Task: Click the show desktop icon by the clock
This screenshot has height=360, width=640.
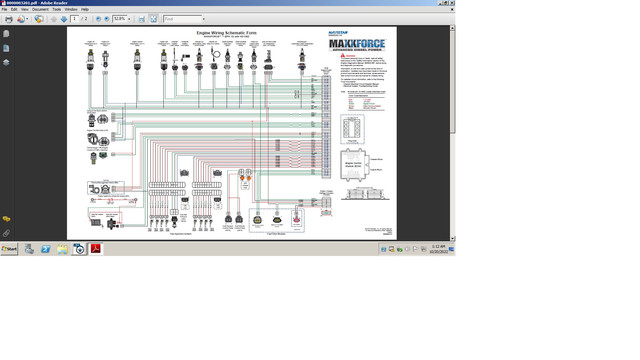Action: (452, 249)
